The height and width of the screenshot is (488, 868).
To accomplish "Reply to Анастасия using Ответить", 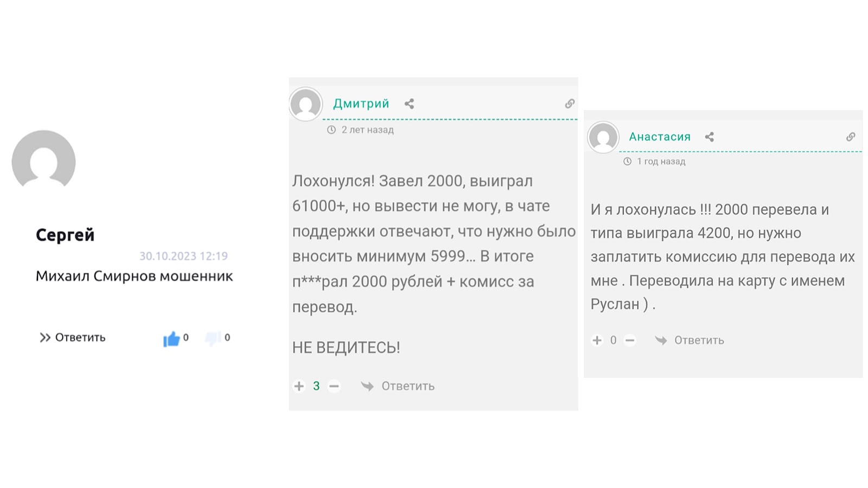I will click(x=699, y=340).
